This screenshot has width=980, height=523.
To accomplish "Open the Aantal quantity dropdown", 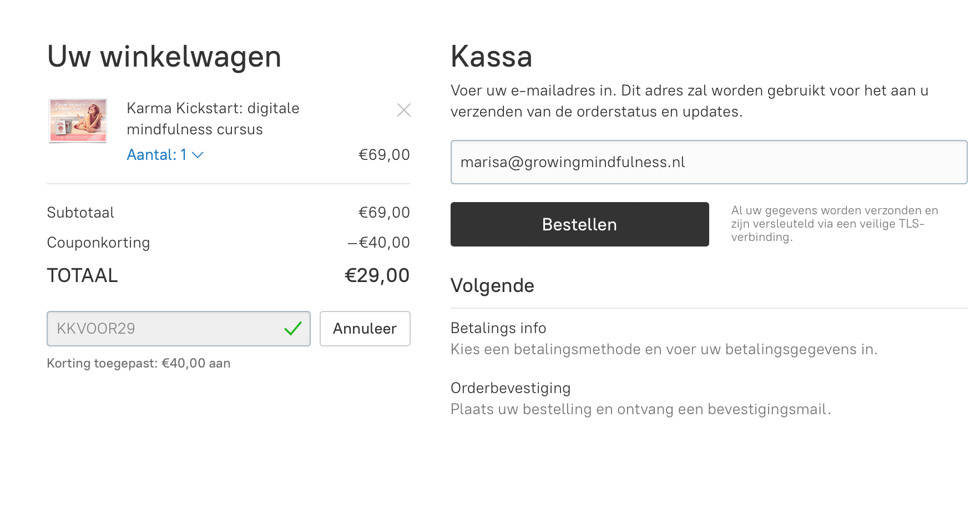I will click(x=165, y=155).
